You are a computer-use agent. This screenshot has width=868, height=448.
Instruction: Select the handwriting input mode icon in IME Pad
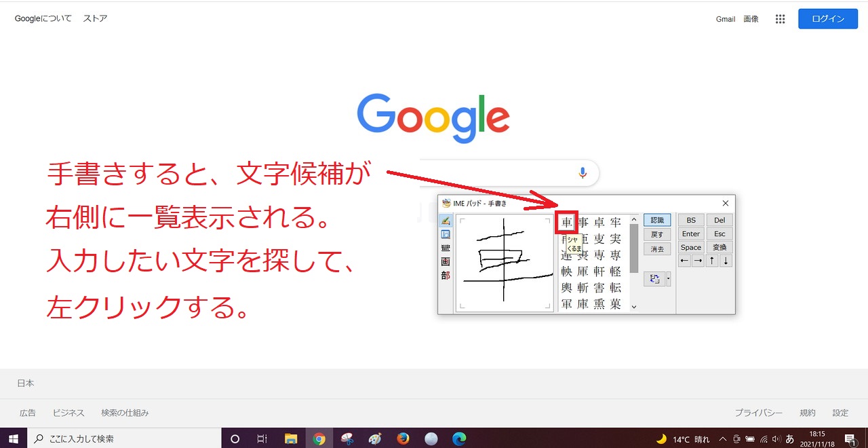446,221
